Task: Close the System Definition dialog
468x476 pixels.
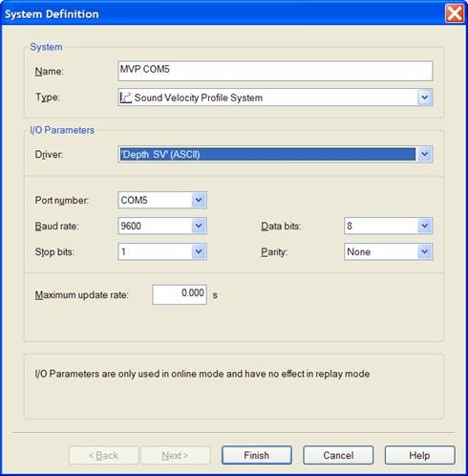Action: 455,13
